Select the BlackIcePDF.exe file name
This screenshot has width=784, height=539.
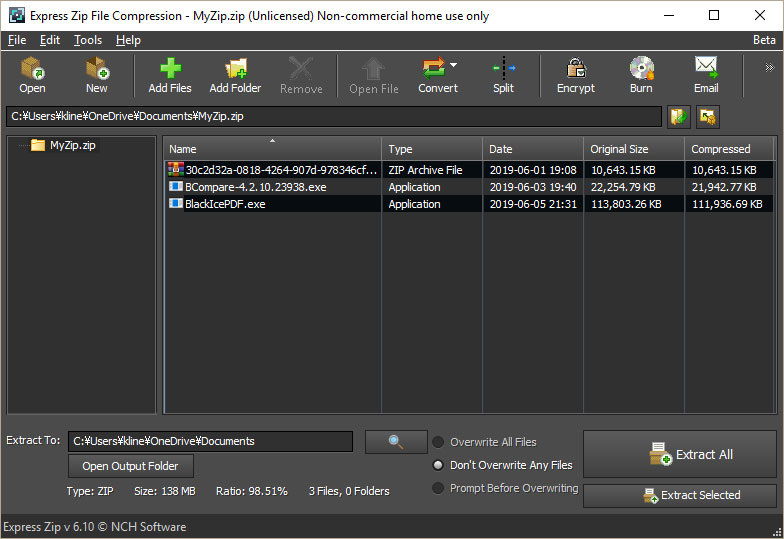pos(225,204)
